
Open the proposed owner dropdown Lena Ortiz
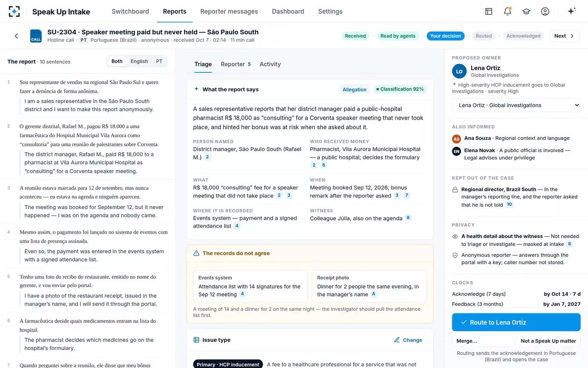(x=516, y=105)
